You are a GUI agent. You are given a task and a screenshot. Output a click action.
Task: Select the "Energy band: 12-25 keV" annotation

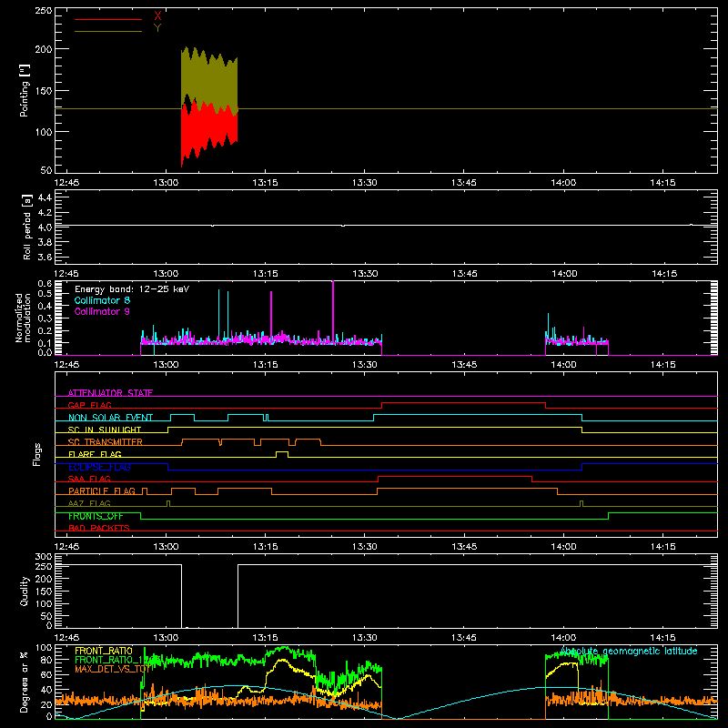click(132, 289)
